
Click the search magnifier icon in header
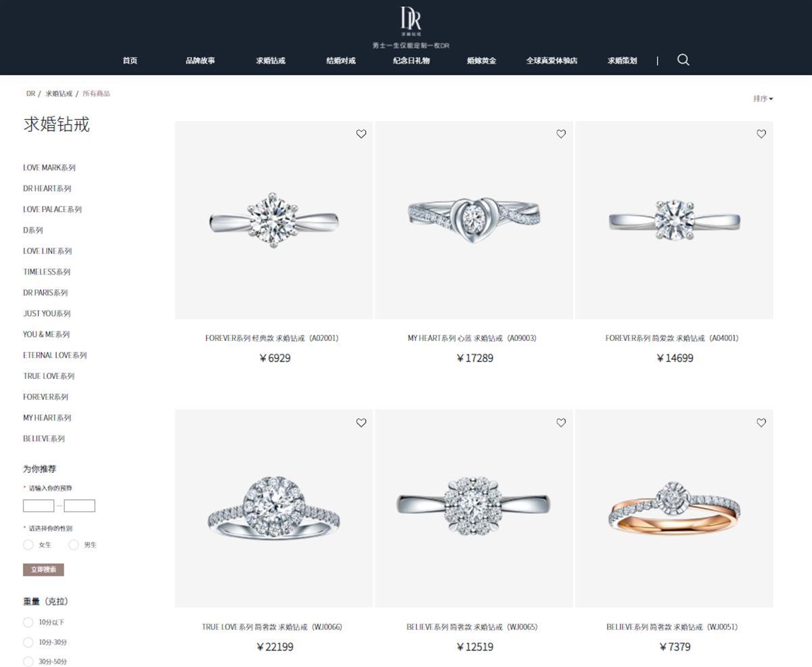click(x=683, y=60)
